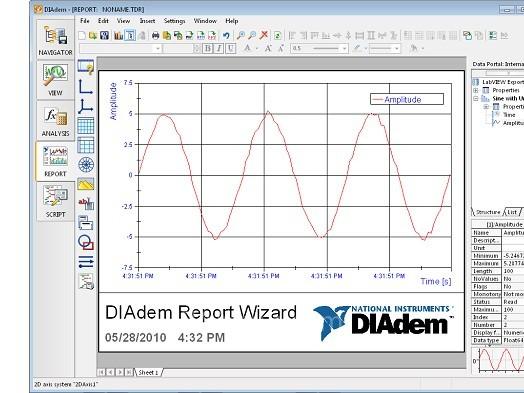Switch to Sheet 1 tab

coord(148,372)
